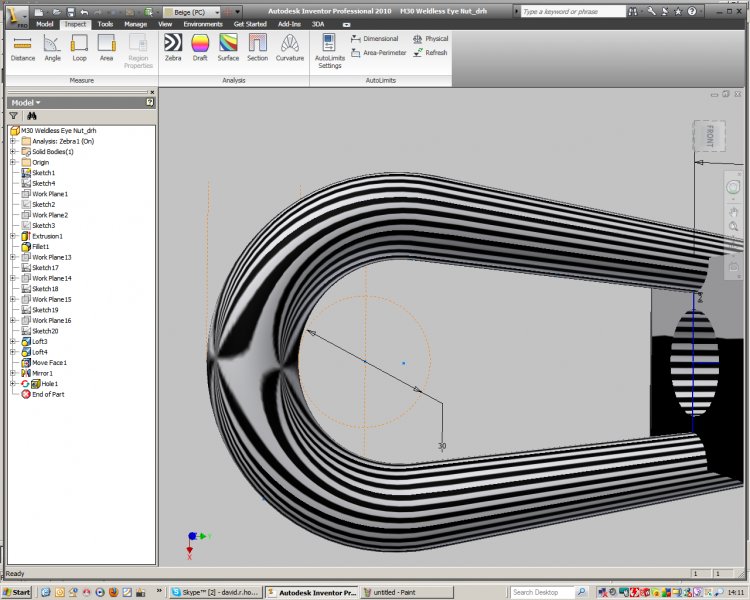The height and width of the screenshot is (600, 750).
Task: Start the Draft analysis tool
Action: click(x=200, y=47)
